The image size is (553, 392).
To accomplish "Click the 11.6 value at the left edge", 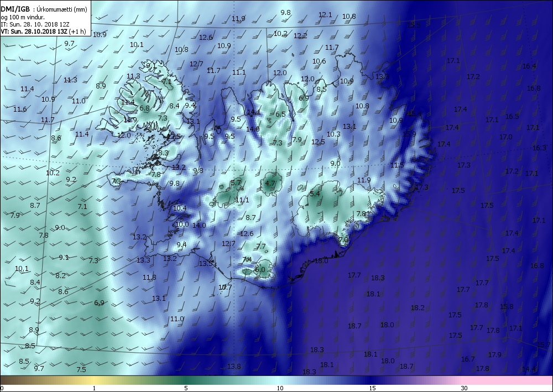I will click(x=20, y=109).
